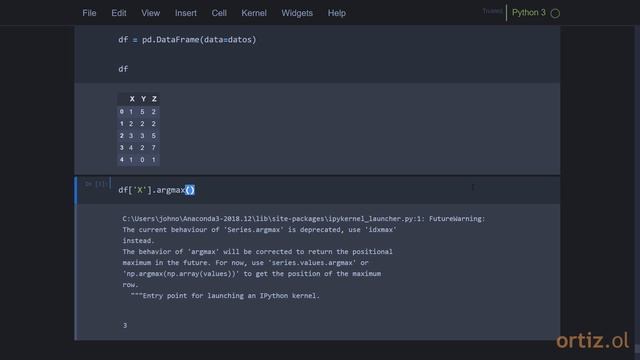The height and width of the screenshot is (360, 640).
Task: Click row index 3 in the dataframe
Action: [x=122, y=148]
